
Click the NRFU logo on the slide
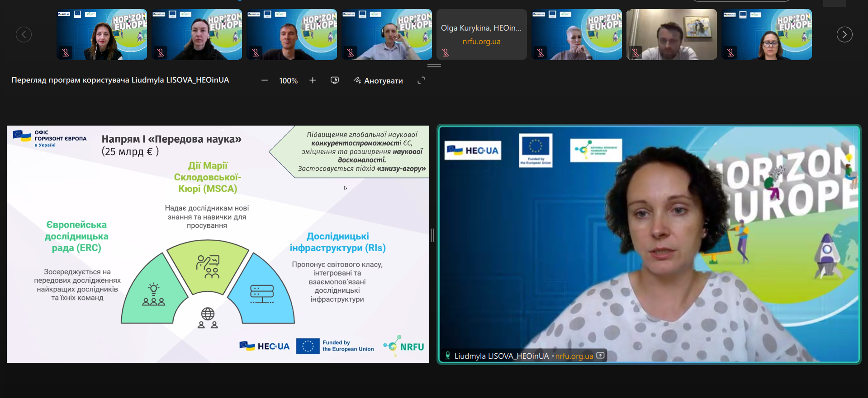pos(404,346)
